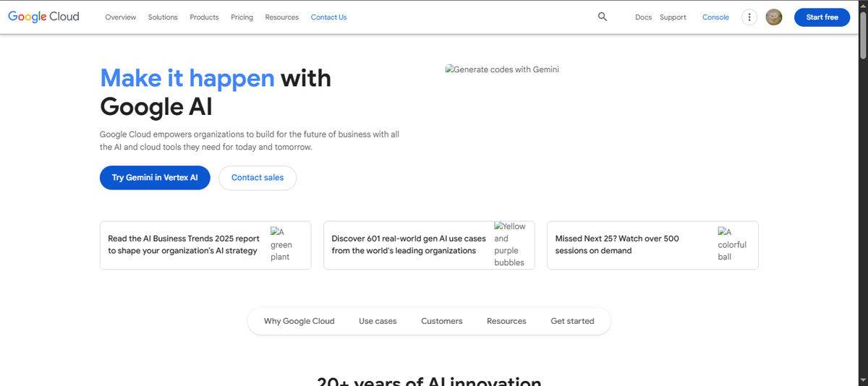The height and width of the screenshot is (386, 868).
Task: Expand the Products navigation menu
Action: click(x=204, y=17)
